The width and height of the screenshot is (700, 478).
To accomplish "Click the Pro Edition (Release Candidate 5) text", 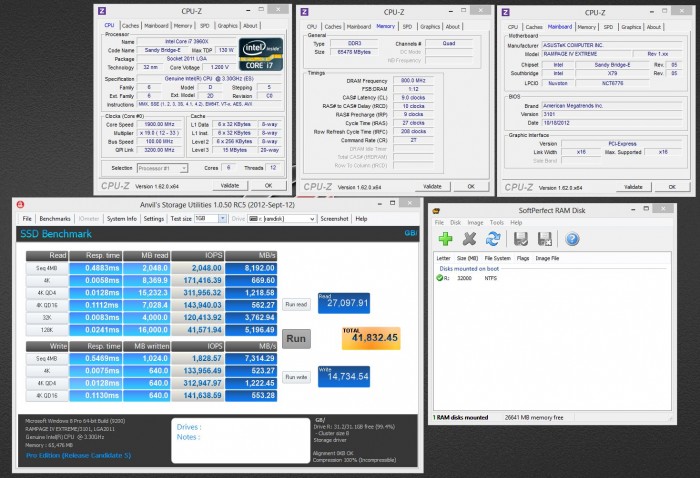I will pos(79,455).
